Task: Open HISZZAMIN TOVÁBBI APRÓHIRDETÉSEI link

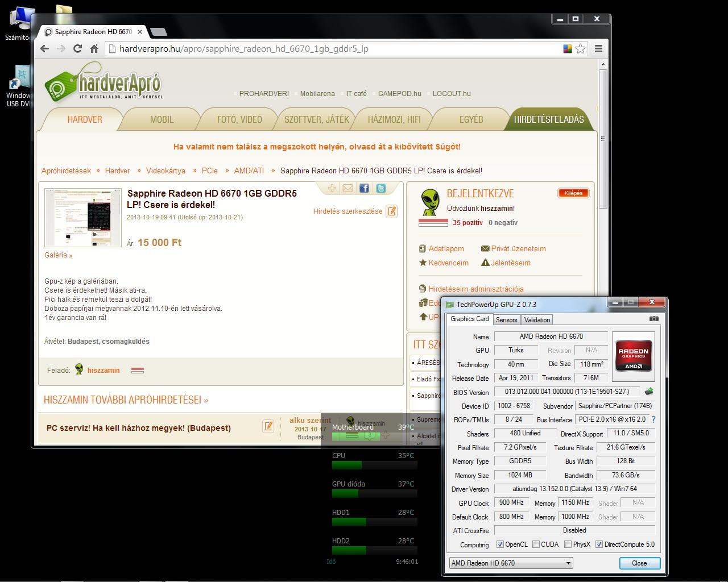Action: coord(126,400)
